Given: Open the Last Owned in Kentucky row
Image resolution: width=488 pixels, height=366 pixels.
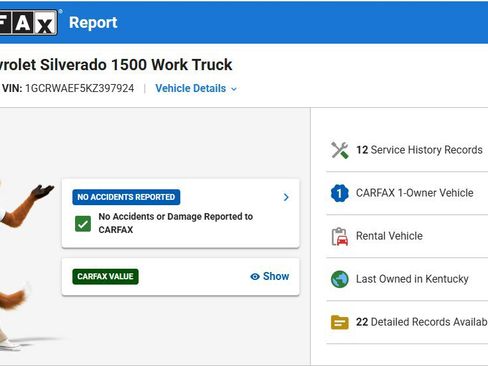Looking at the screenshot, I should click(x=407, y=279).
